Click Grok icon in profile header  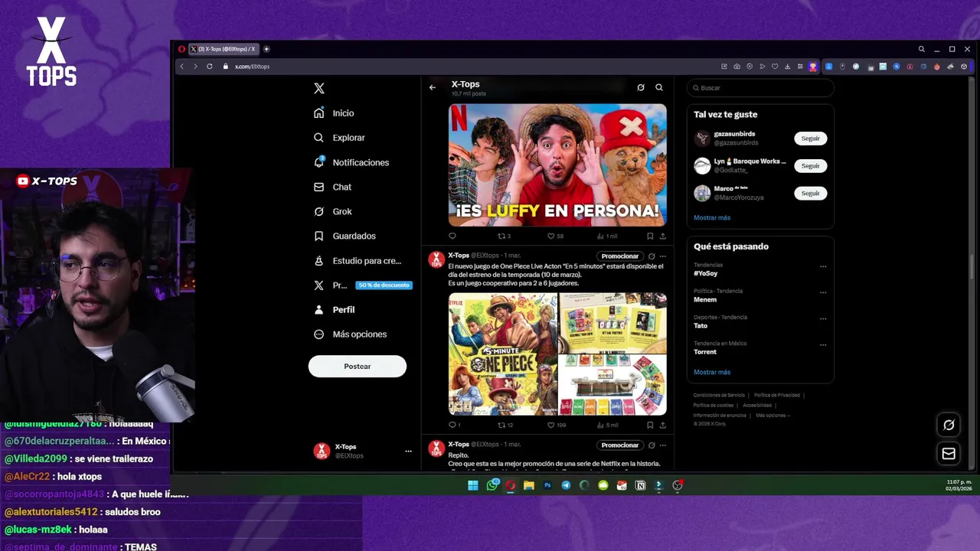click(641, 87)
